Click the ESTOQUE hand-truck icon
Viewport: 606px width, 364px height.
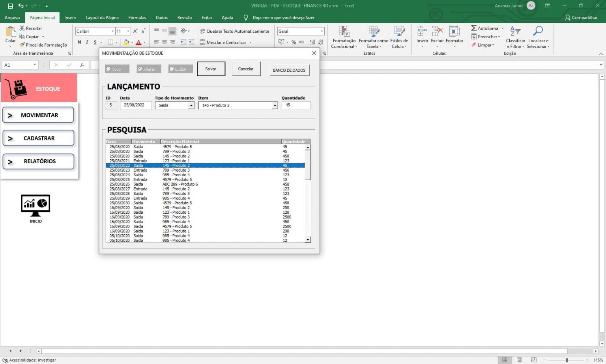click(17, 88)
